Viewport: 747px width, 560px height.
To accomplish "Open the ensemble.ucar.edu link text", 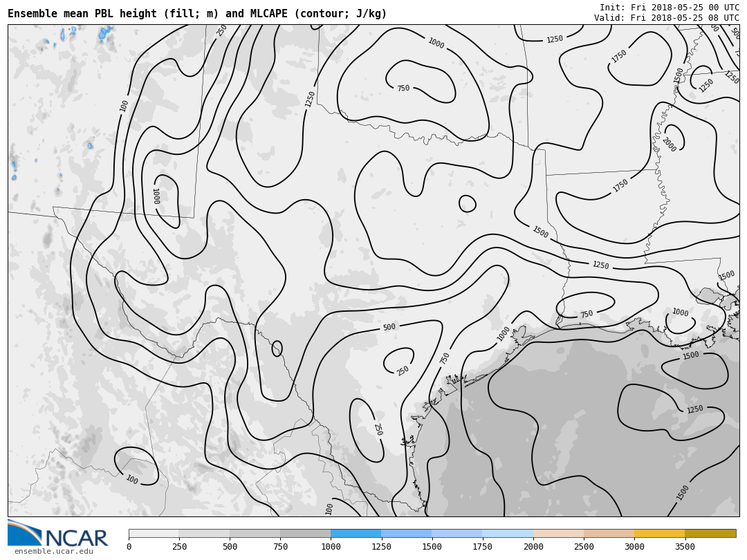I will pyautogui.click(x=54, y=552).
